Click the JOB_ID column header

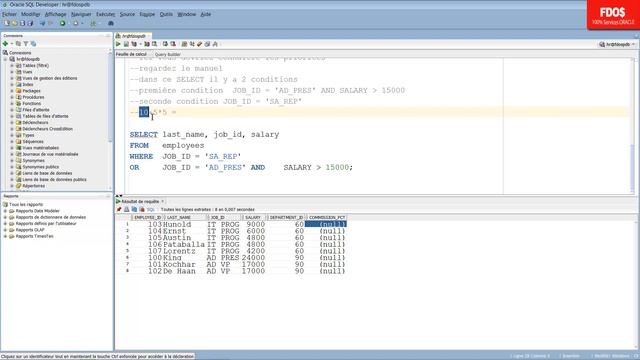(224, 218)
